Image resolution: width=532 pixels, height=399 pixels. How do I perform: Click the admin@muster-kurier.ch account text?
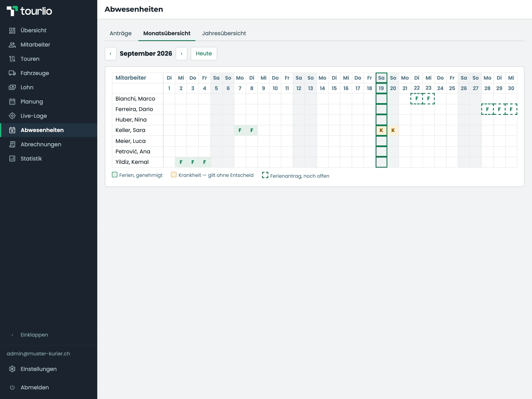pos(38,354)
